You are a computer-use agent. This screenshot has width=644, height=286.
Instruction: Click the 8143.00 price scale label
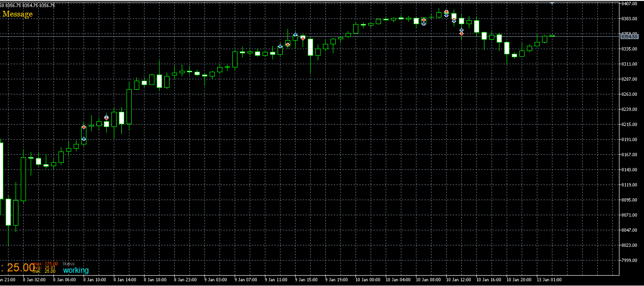[630, 170]
